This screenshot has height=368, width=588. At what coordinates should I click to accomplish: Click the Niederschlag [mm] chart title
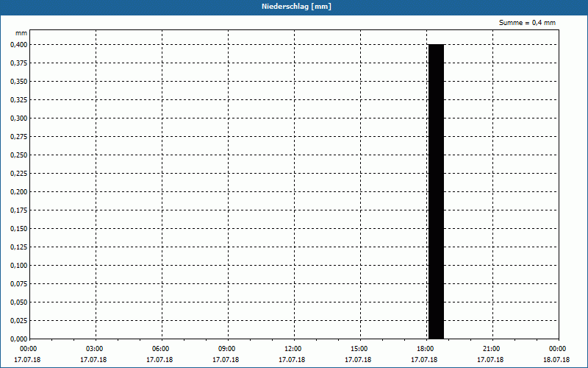click(296, 7)
